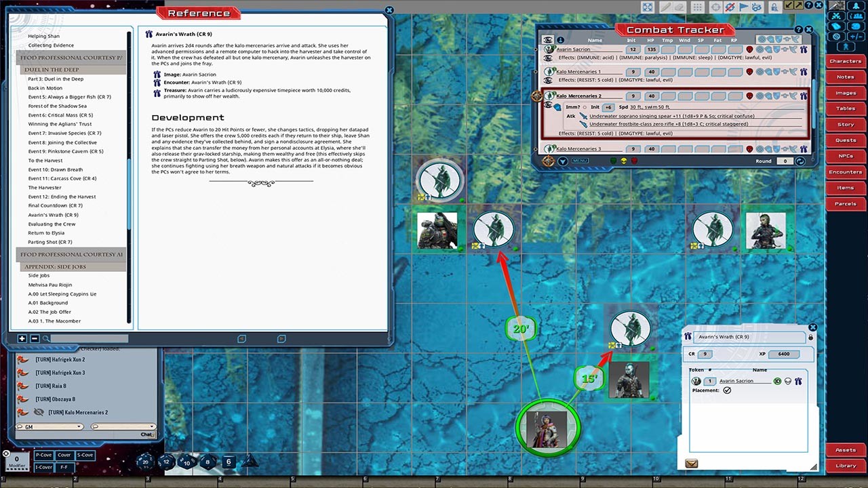Toggle the lock icon on the image toolbar

click(774, 7)
